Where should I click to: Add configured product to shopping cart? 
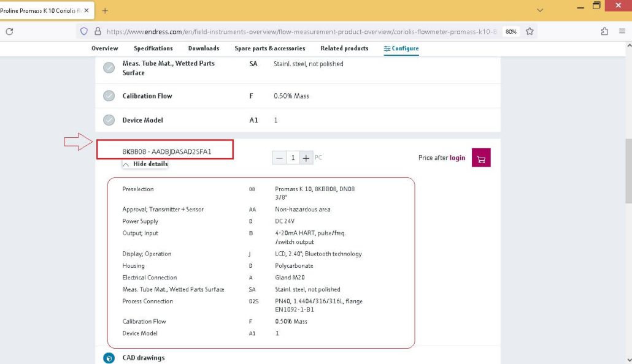[481, 158]
